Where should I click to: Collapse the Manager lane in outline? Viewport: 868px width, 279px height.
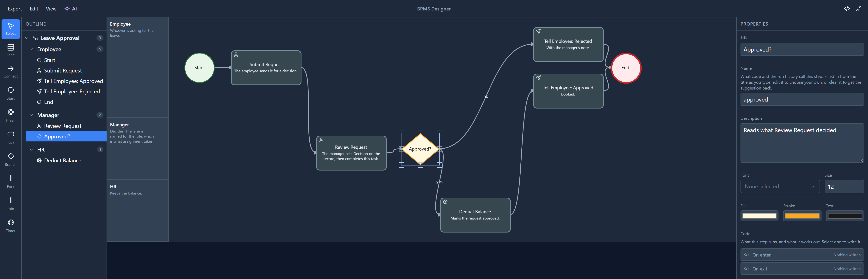(31, 115)
